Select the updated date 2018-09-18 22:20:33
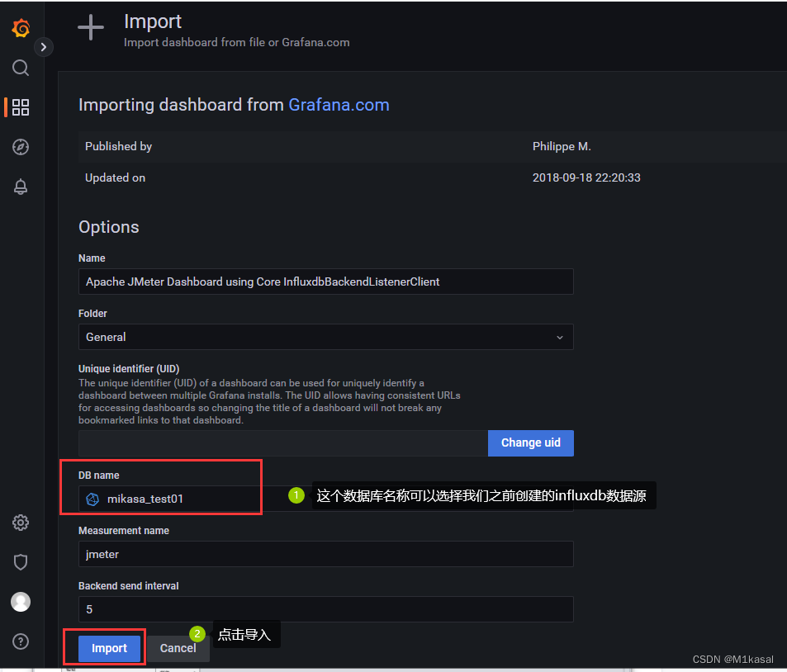Image resolution: width=787 pixels, height=672 pixels. pyautogui.click(x=586, y=177)
